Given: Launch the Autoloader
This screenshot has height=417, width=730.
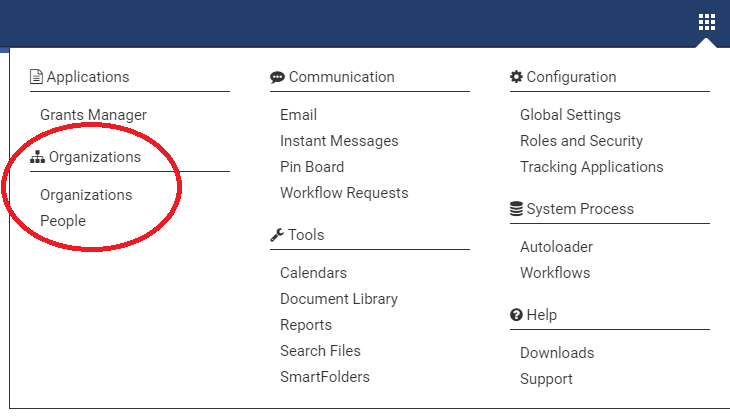Looking at the screenshot, I should (x=556, y=247).
